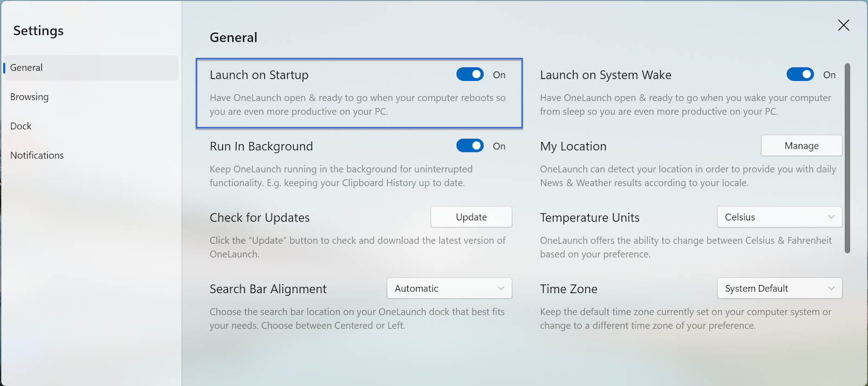Screen dimensions: 868x386
Task: Disable the Launch on System Wake toggle
Action: click(800, 74)
